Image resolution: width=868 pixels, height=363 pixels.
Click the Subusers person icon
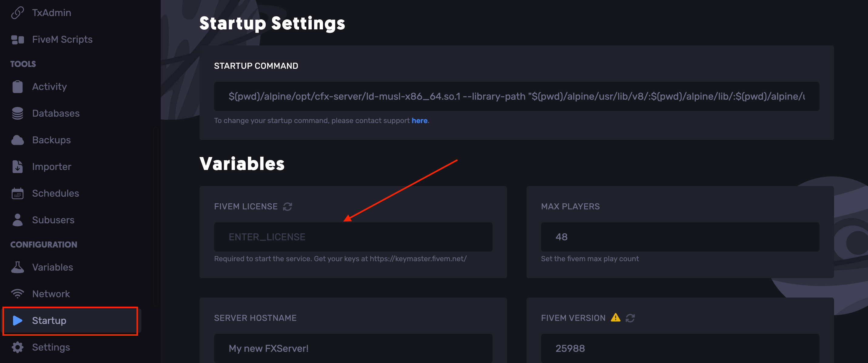point(18,220)
